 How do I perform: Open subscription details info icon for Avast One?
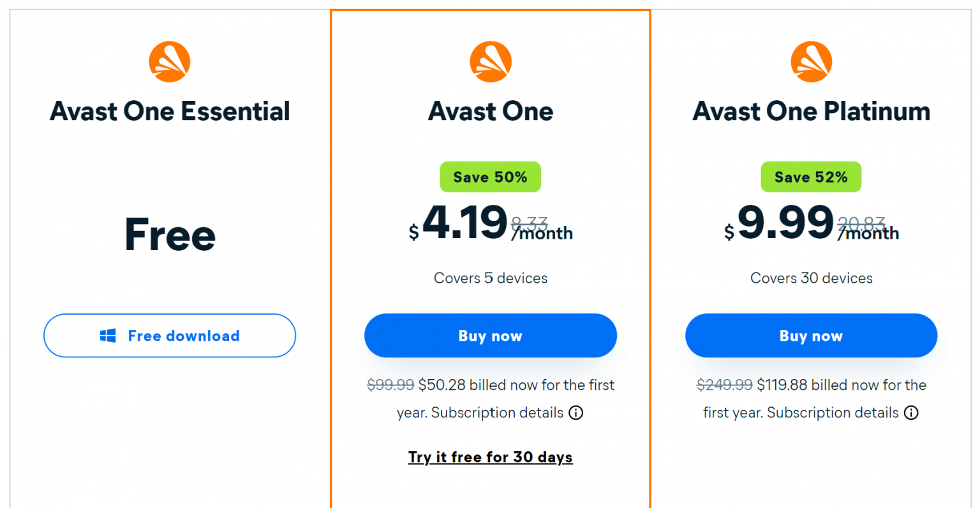[575, 413]
